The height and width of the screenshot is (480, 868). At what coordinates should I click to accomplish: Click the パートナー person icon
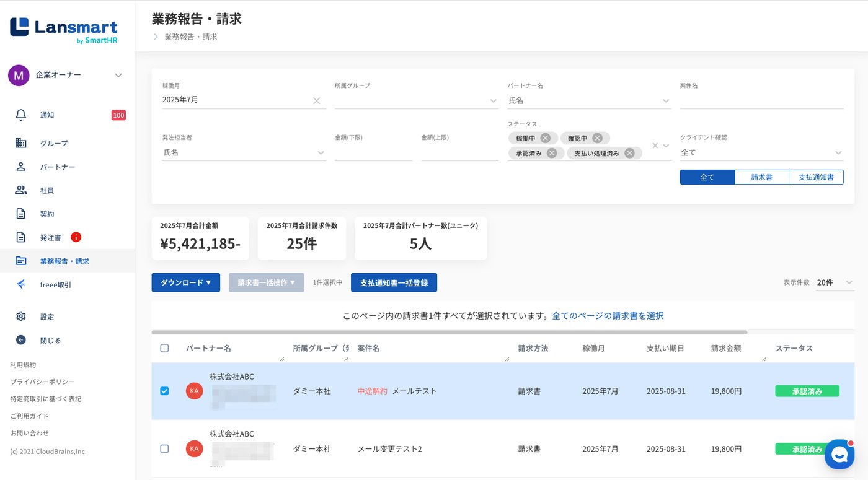tap(21, 167)
